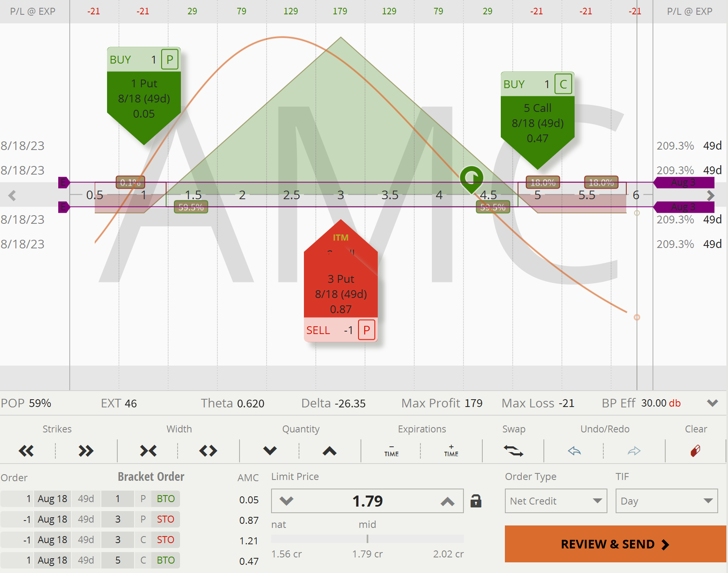Click STO action on the 3 call row
Viewport: 728px width, 573px height.
tap(166, 540)
